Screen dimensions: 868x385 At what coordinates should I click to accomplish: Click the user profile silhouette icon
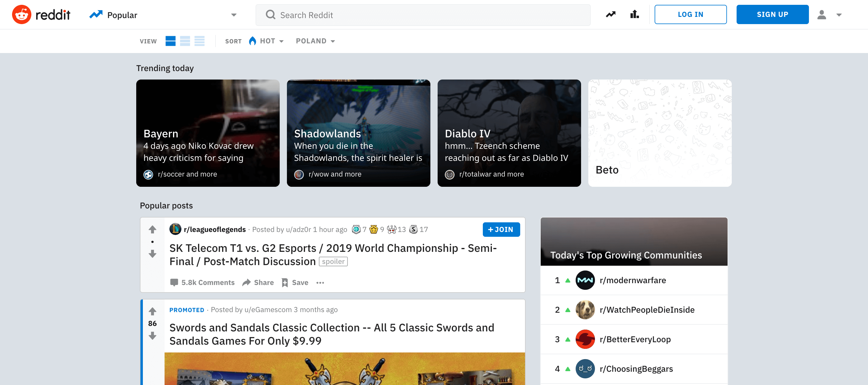(822, 14)
